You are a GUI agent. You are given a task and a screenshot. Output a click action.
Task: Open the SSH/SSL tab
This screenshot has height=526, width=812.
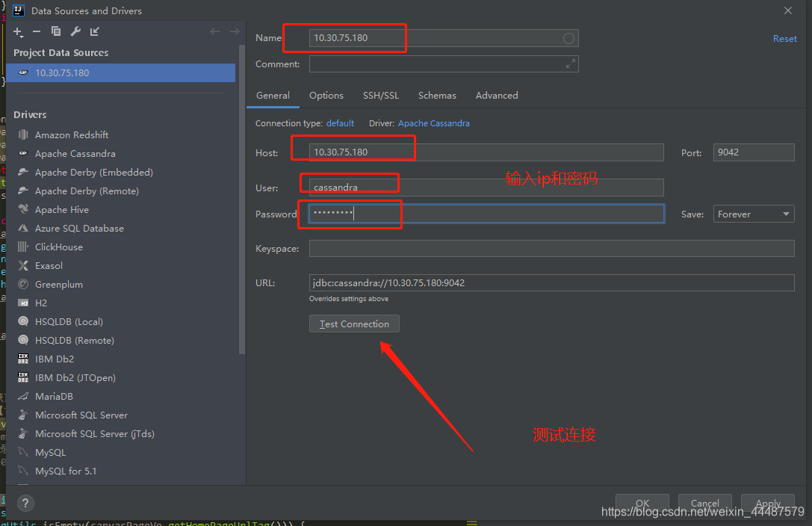pyautogui.click(x=381, y=95)
